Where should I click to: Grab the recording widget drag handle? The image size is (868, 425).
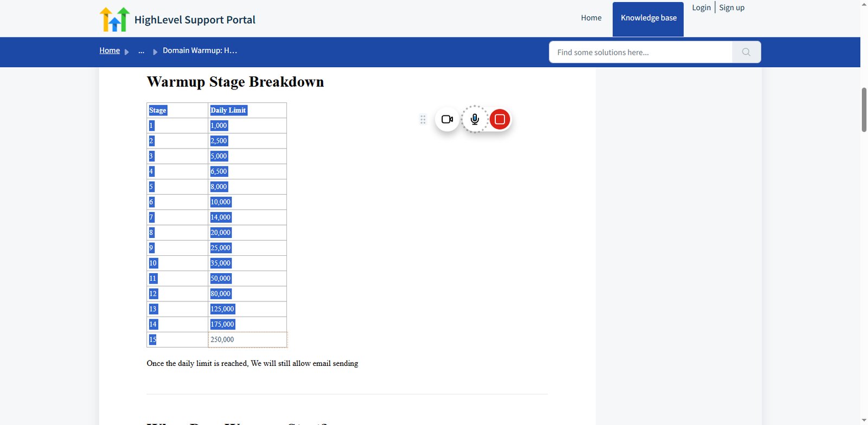423,119
